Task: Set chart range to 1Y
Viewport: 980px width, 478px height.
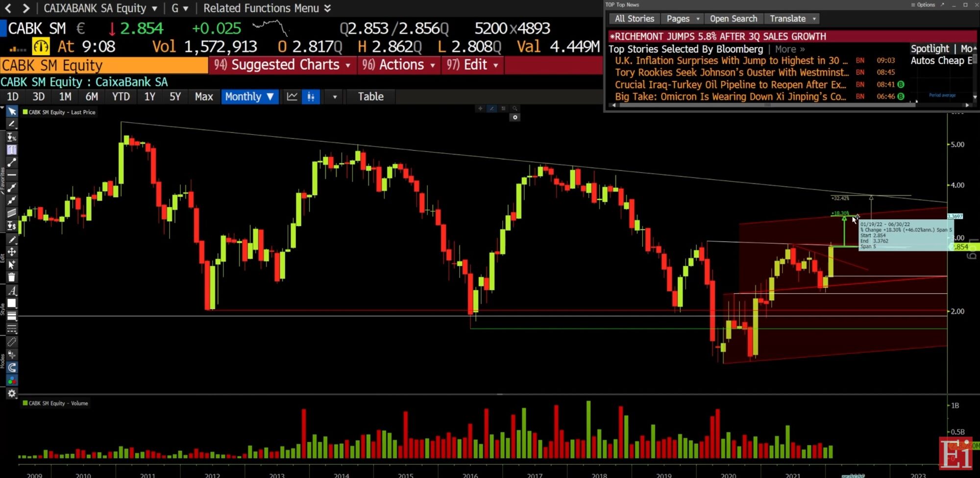Action: click(x=149, y=97)
